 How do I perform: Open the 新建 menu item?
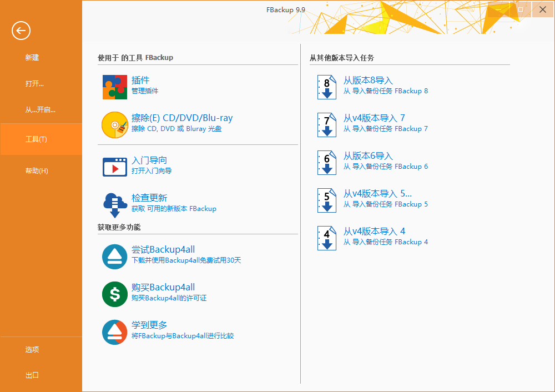tap(32, 57)
